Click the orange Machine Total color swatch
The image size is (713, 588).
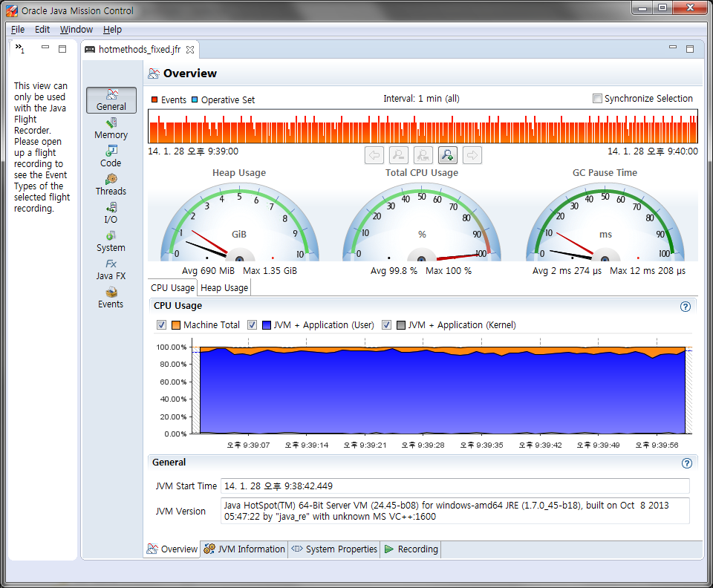(x=176, y=325)
